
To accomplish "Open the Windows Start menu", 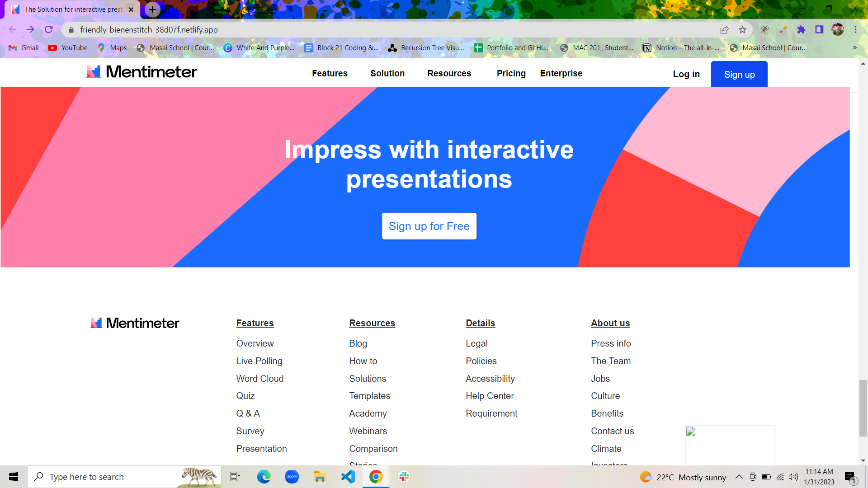I will click(x=14, y=477).
